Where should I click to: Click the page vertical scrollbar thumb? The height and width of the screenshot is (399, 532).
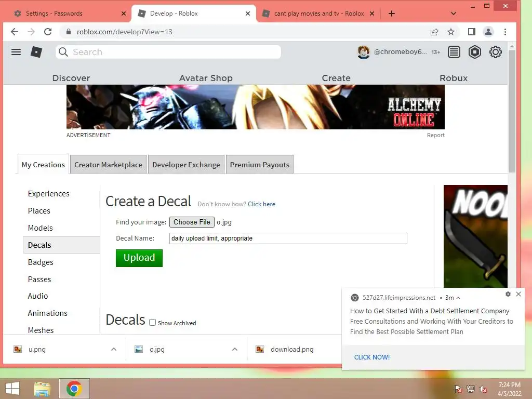coord(512,110)
